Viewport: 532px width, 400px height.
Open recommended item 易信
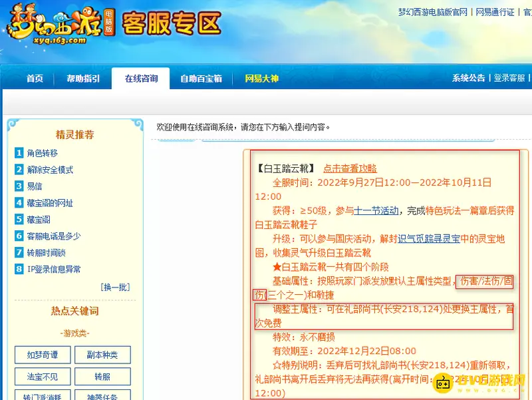(35, 186)
